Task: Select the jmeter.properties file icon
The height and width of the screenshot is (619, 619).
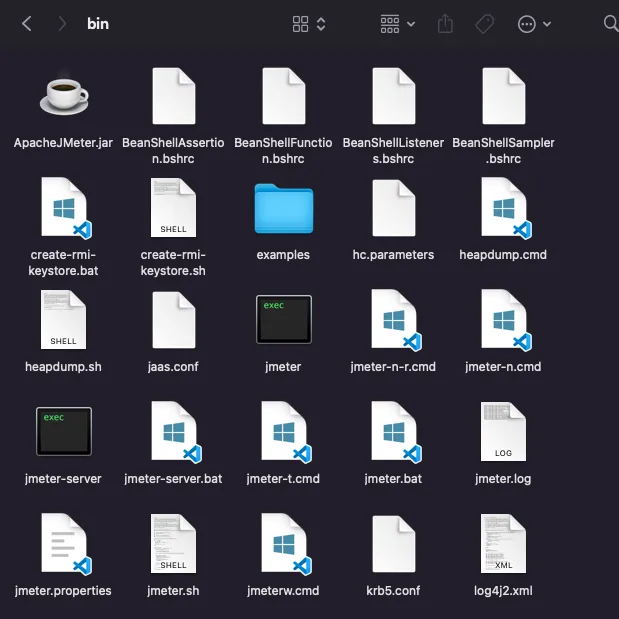Action: point(63,544)
